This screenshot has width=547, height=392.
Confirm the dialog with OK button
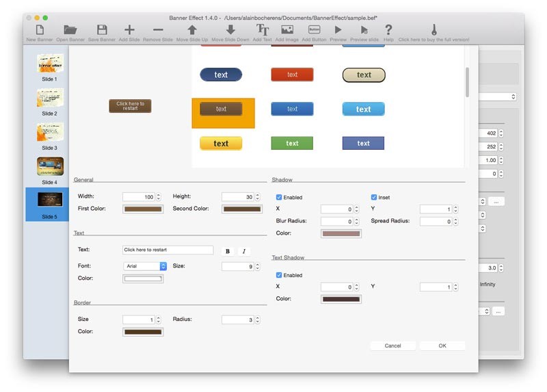tap(442, 346)
